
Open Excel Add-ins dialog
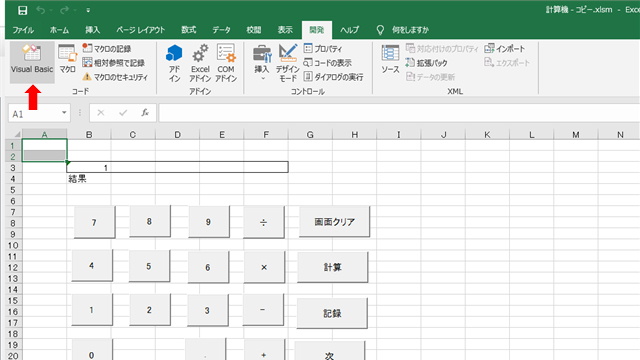click(x=200, y=63)
